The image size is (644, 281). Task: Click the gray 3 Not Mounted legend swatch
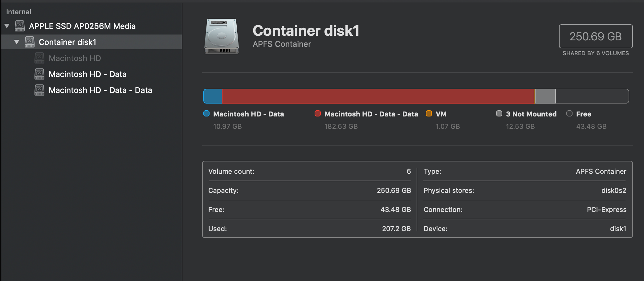(x=499, y=114)
